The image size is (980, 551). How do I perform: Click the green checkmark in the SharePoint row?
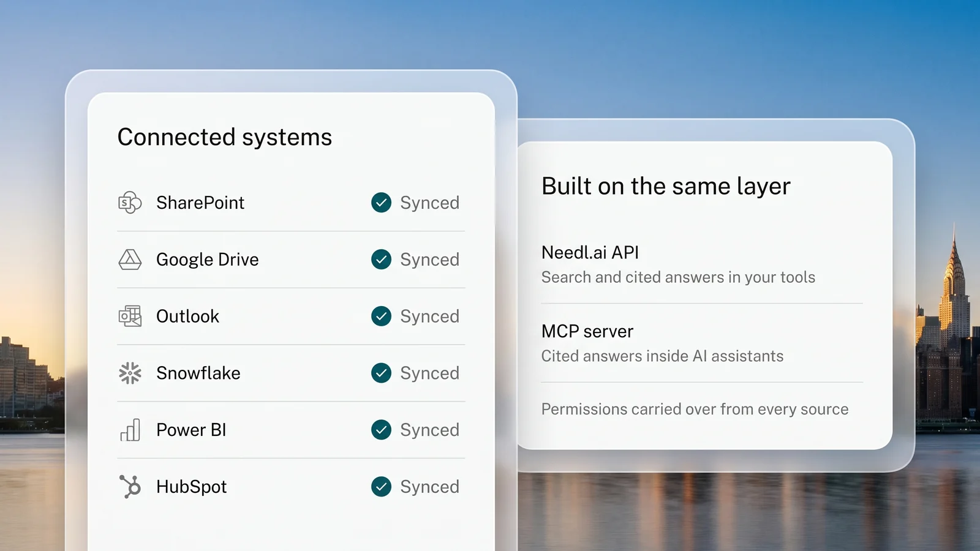381,203
